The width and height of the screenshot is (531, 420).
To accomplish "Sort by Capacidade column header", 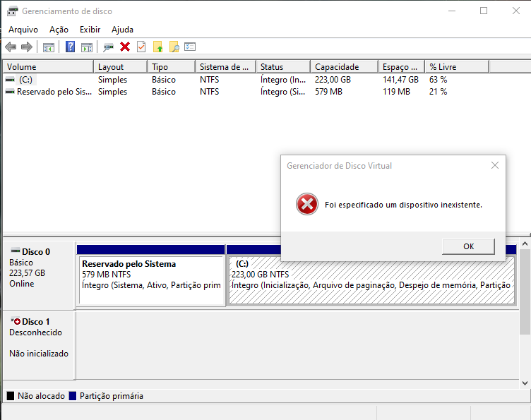I will 337,67.
